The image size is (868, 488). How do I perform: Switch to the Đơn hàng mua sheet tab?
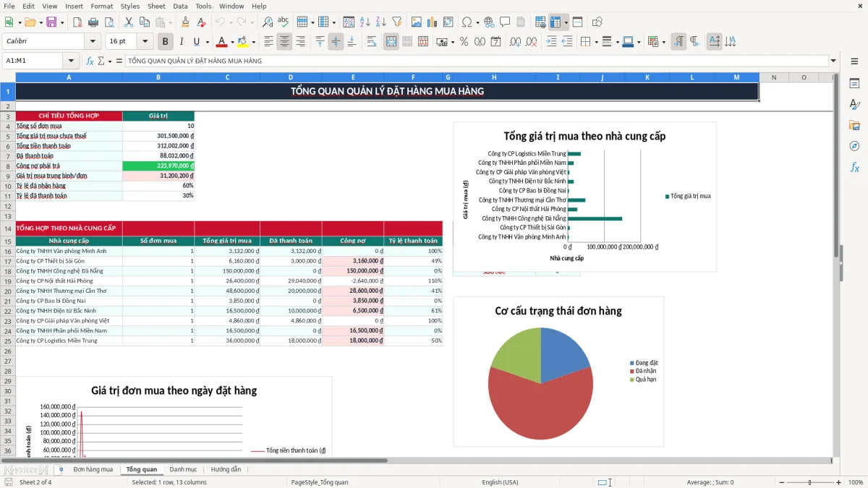[93, 469]
